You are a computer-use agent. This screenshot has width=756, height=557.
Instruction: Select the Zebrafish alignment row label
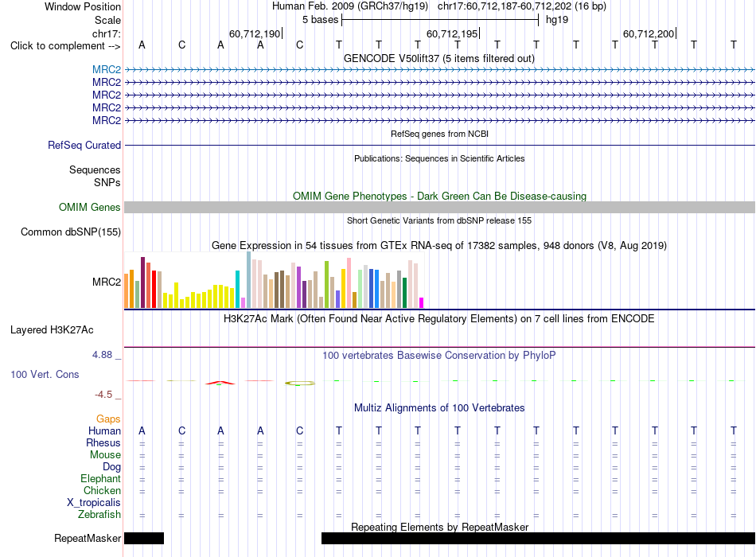coord(99,515)
